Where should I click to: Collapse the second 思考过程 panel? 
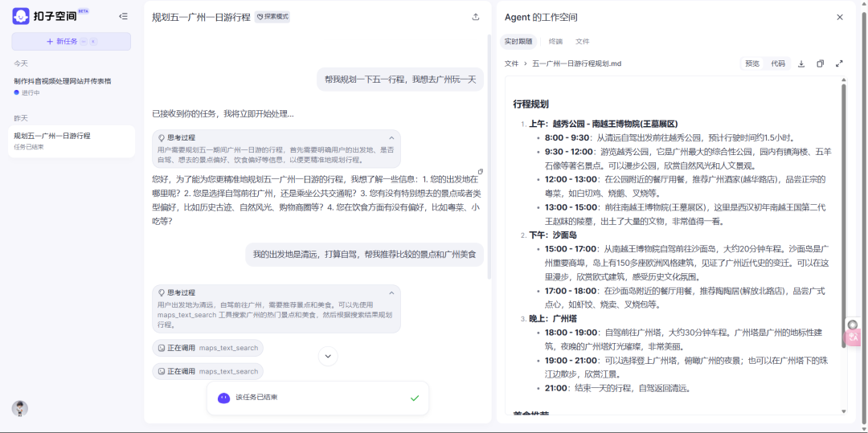[391, 292]
